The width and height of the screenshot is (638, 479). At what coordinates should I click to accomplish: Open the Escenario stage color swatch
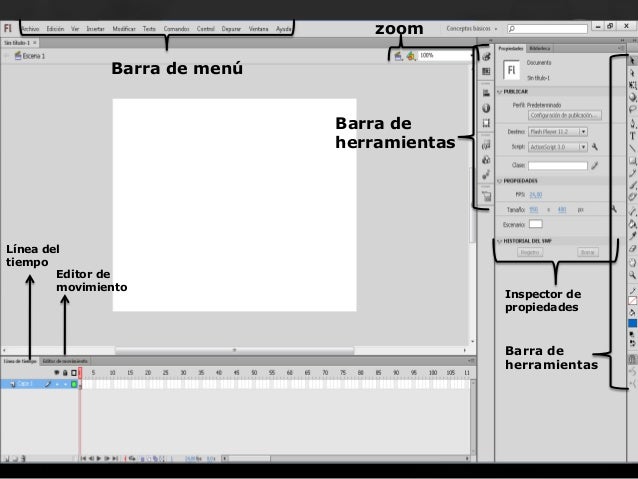[x=535, y=224]
